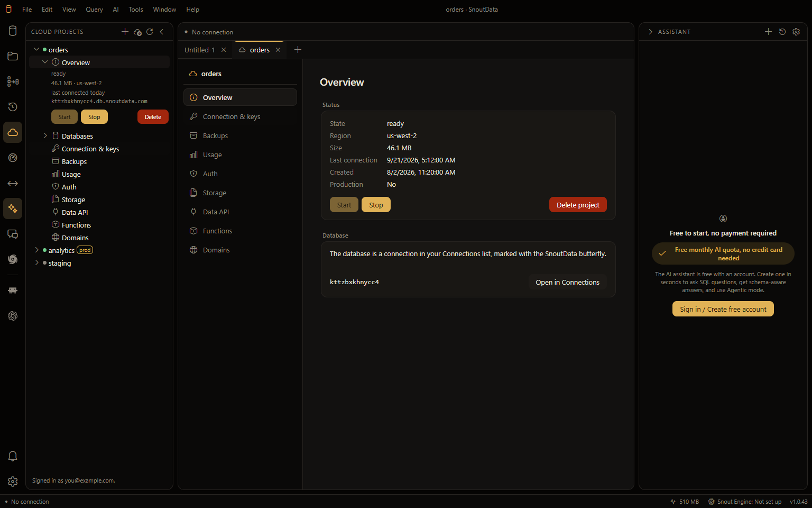The image size is (812, 508).
Task: Open assistant settings gear
Action: [x=796, y=32]
